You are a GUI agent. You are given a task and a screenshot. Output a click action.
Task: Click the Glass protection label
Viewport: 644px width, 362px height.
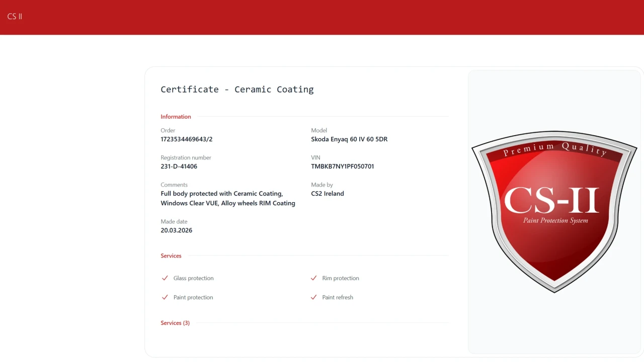[x=194, y=278]
